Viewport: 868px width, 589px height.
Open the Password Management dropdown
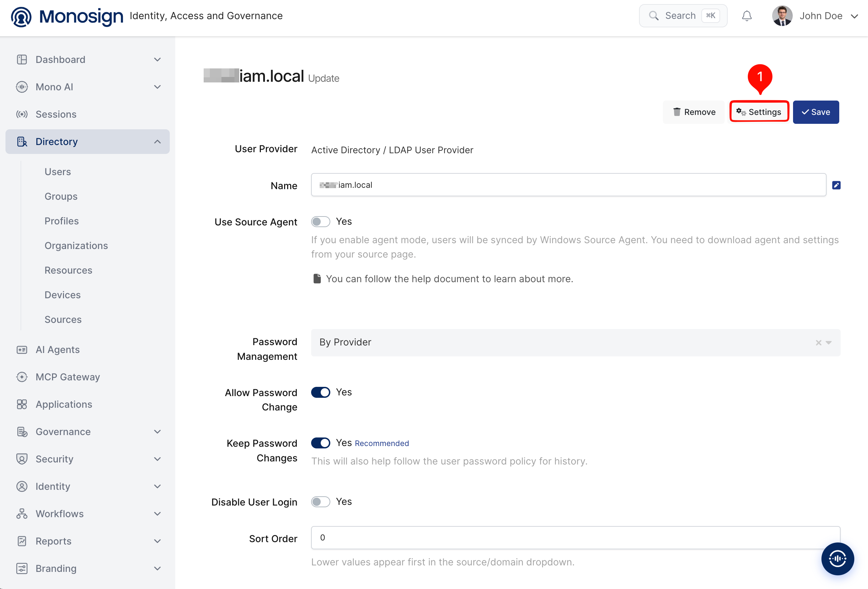[575, 342]
